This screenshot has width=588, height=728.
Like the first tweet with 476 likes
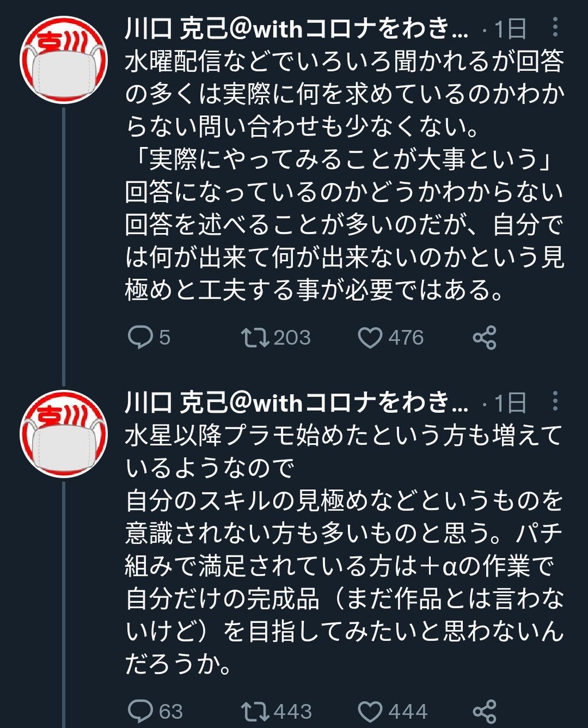click(x=370, y=338)
